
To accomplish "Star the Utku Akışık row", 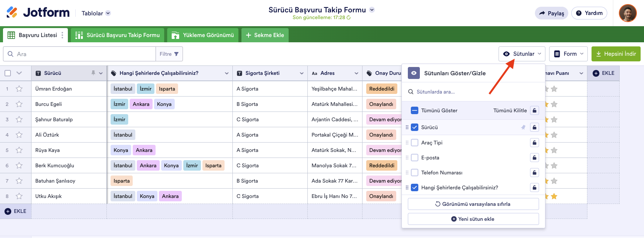I will coord(19,196).
